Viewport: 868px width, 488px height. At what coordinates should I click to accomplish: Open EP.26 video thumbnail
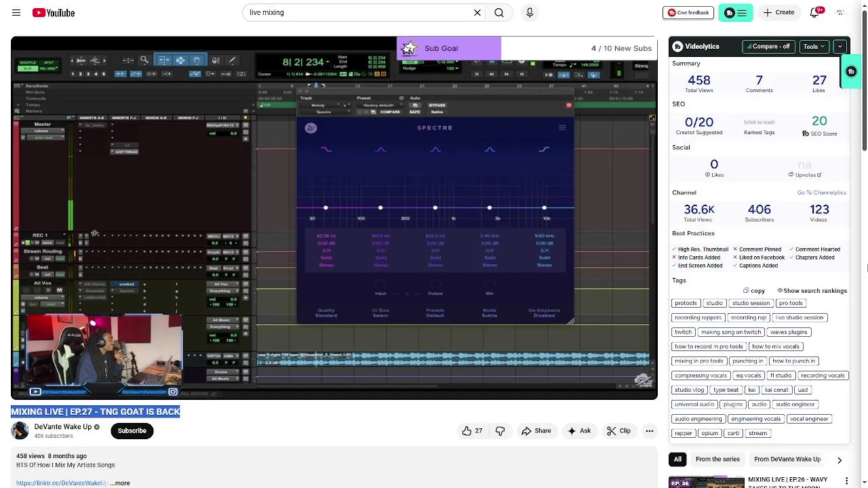pos(706,482)
